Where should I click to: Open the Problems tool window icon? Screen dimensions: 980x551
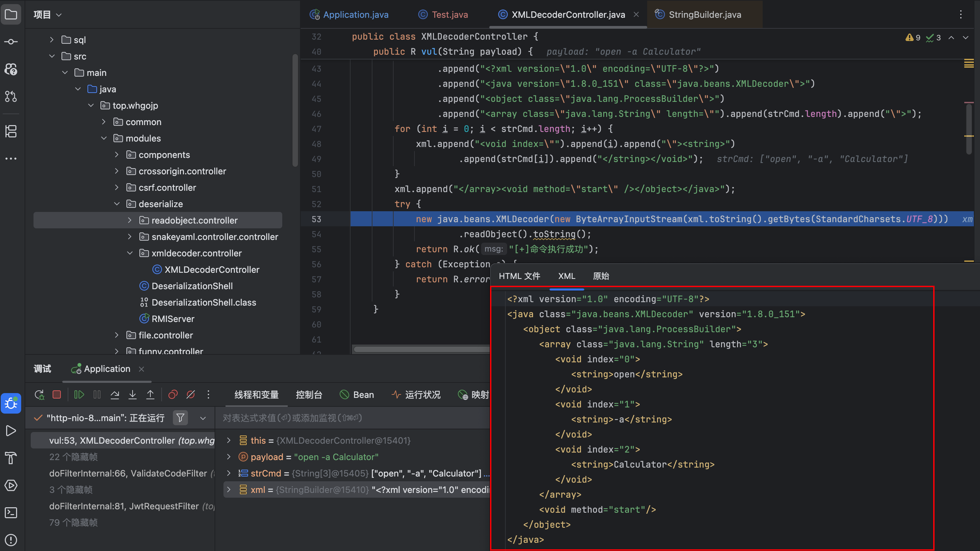[x=11, y=540]
